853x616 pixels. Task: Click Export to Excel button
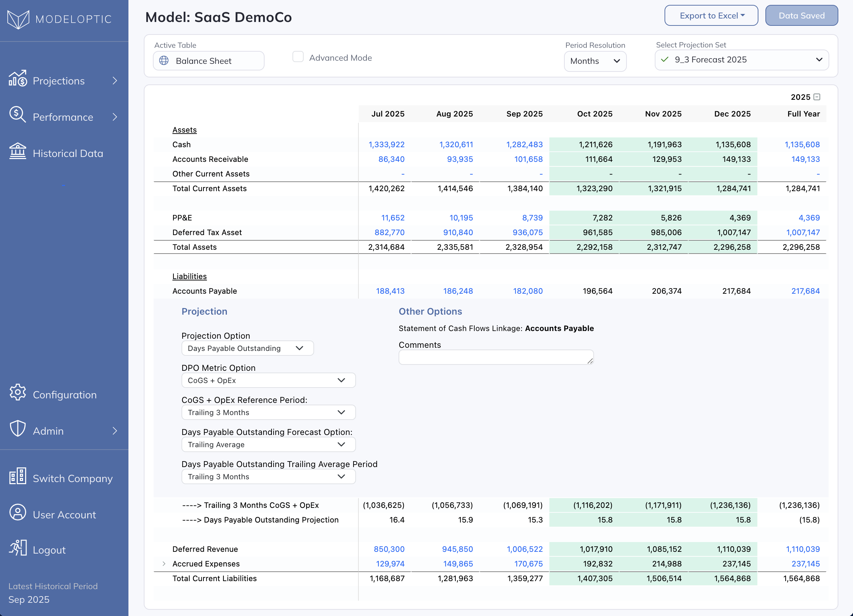click(x=711, y=16)
